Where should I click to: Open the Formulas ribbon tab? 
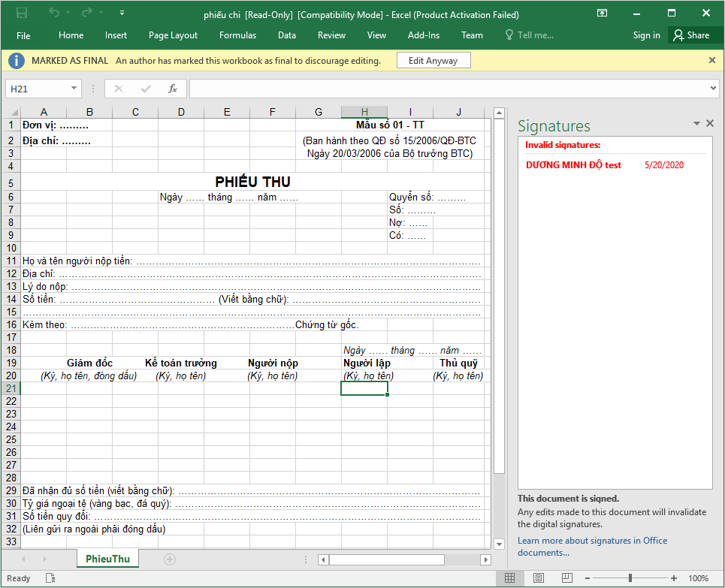click(237, 35)
